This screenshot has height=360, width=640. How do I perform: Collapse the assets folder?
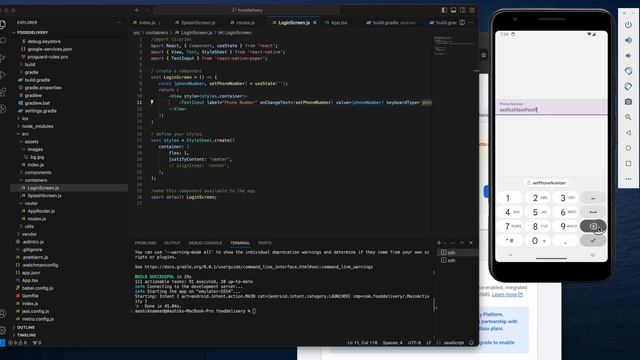tap(31, 142)
